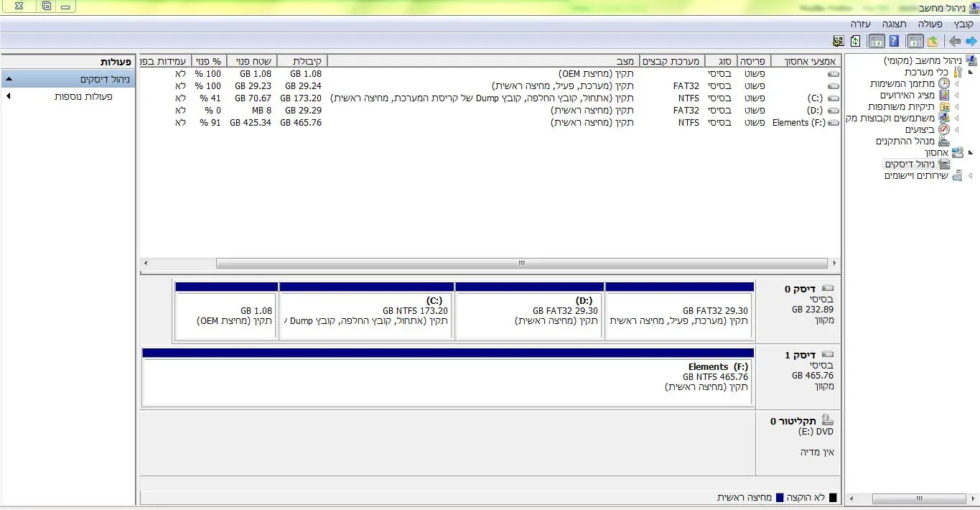Click the blue Forward arrow in toolbar
Image resolution: width=980 pixels, height=510 pixels.
coord(971,42)
